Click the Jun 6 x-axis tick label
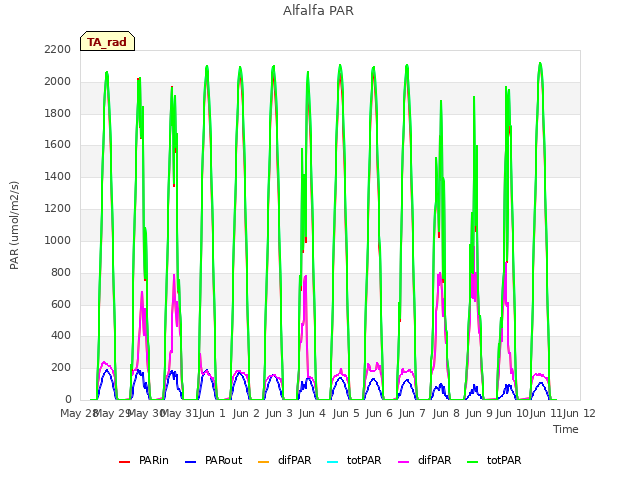The image size is (640, 480). pyautogui.click(x=379, y=413)
